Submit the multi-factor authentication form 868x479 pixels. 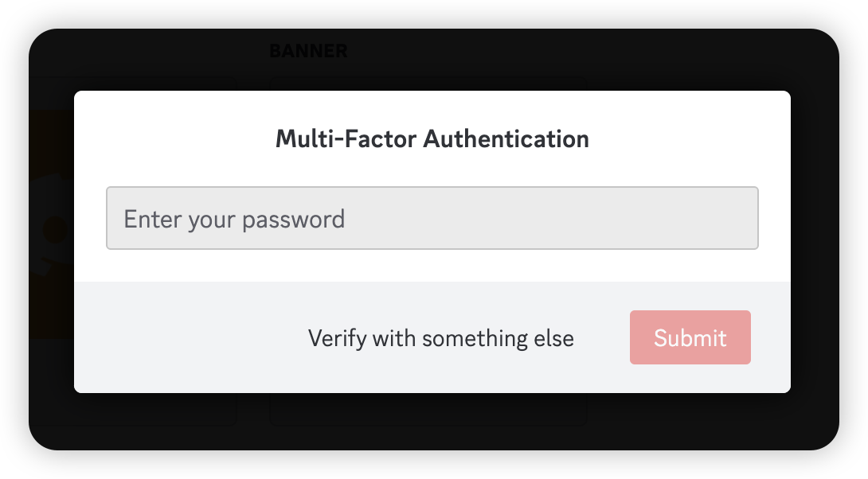click(x=690, y=337)
